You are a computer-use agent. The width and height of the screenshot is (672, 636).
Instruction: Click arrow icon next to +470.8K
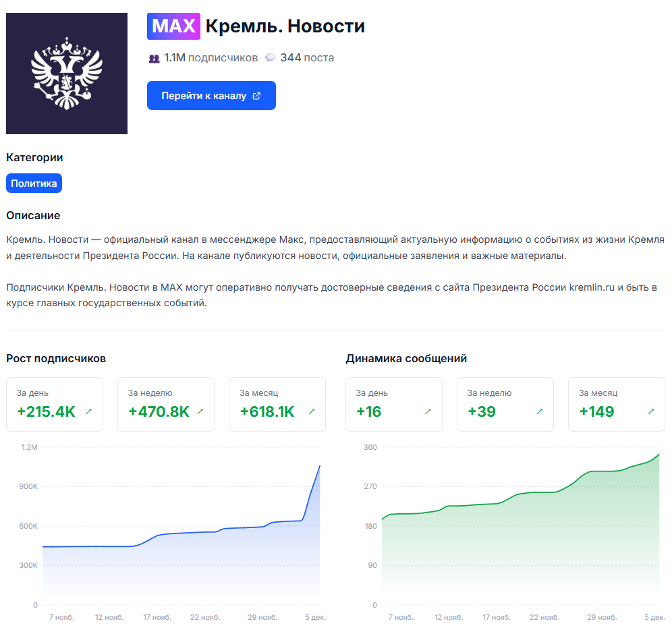[200, 411]
